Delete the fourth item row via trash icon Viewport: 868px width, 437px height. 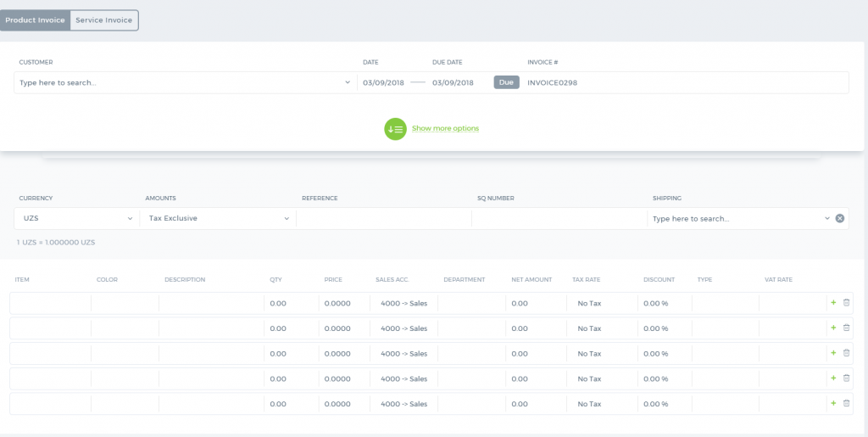tap(846, 378)
